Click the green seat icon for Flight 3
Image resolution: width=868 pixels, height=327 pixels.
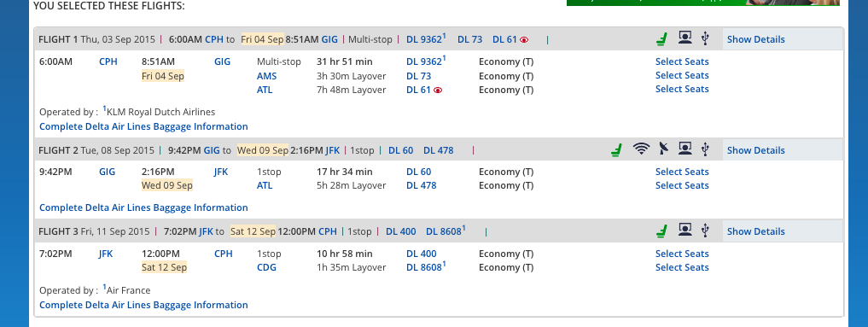[661, 231]
